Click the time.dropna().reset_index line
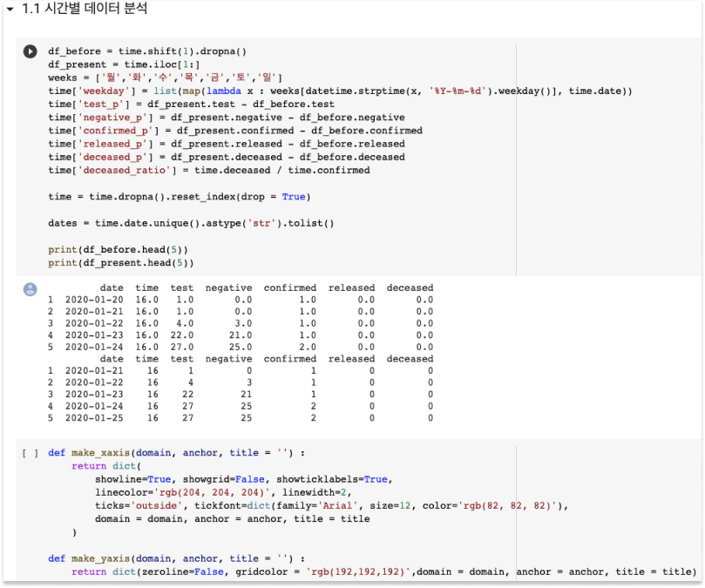705x588 pixels. [180, 197]
